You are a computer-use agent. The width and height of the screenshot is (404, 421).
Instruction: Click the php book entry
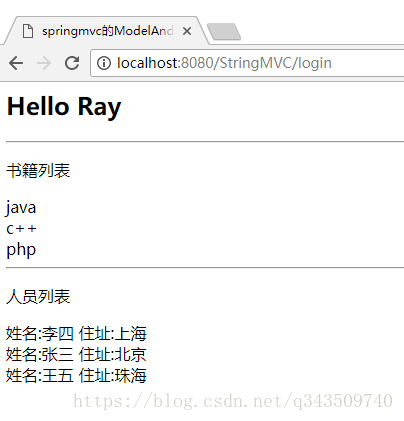21,250
